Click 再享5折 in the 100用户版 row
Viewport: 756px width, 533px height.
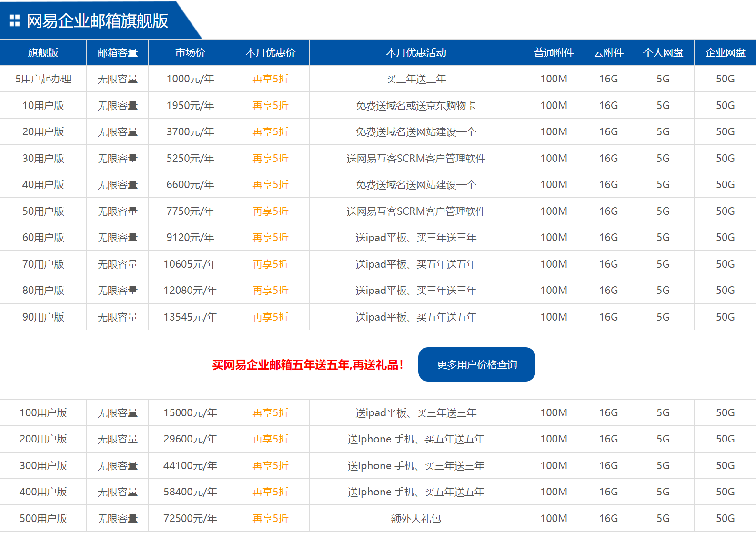click(x=270, y=413)
